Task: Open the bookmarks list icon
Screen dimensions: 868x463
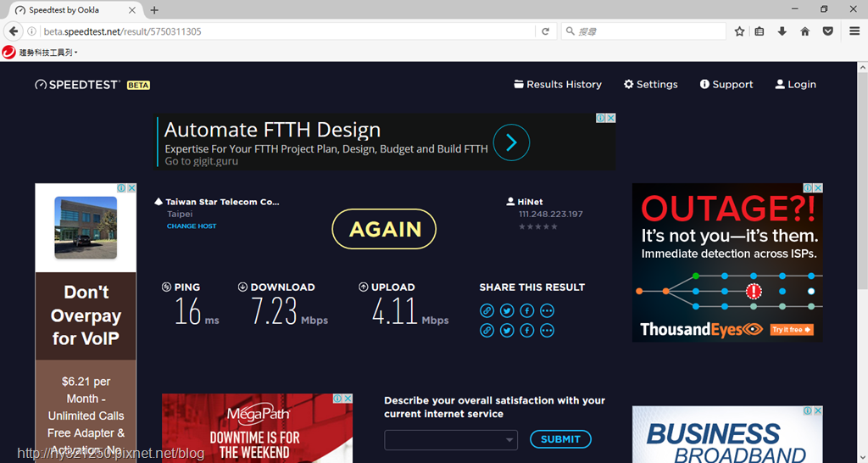Action: point(759,31)
